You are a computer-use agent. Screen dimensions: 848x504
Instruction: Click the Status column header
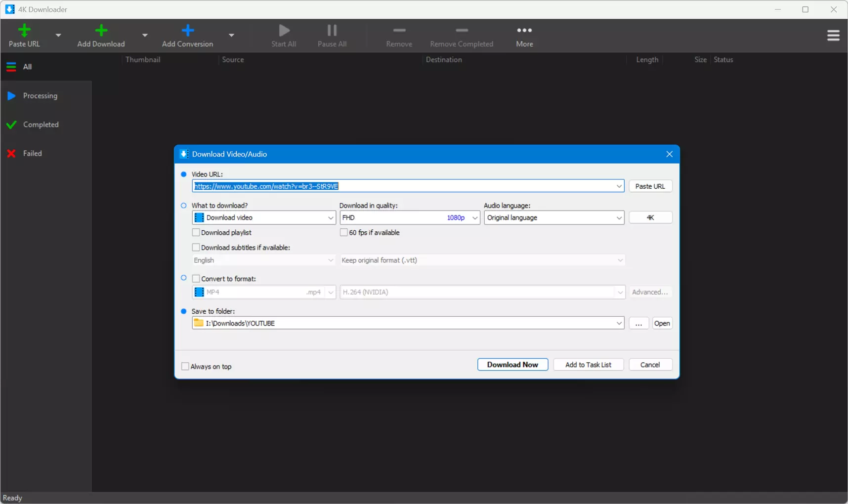point(723,60)
